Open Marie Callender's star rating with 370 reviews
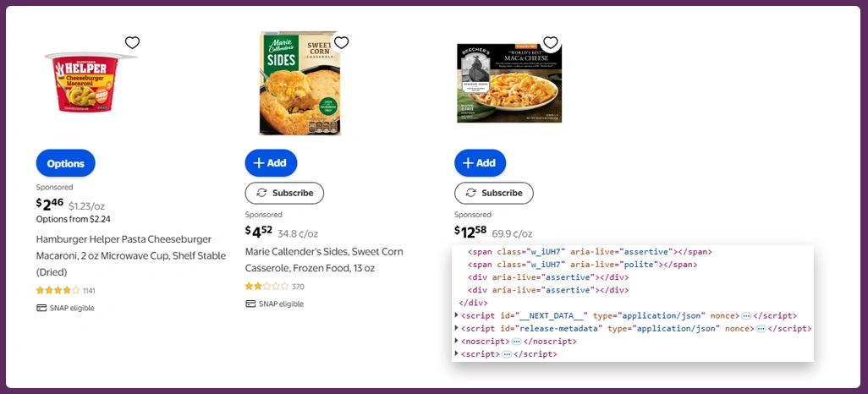Screen dimensions: 868x394 [266, 287]
